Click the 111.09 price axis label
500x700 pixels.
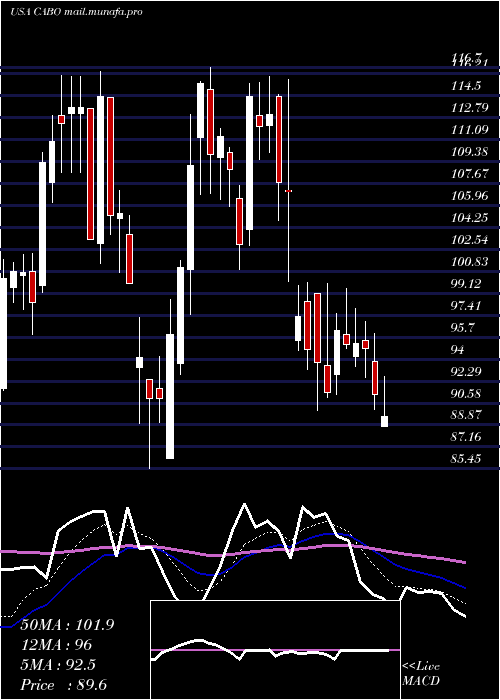469,130
